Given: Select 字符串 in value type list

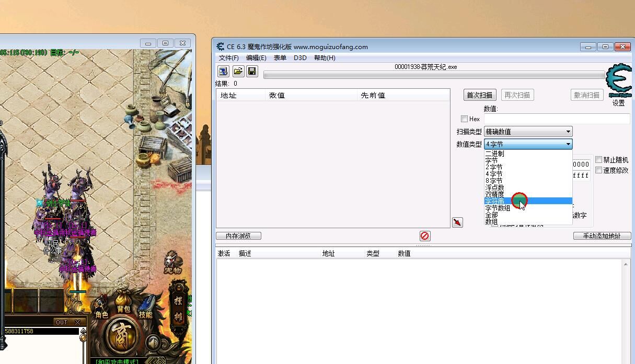Looking at the screenshot, I should click(528, 201).
